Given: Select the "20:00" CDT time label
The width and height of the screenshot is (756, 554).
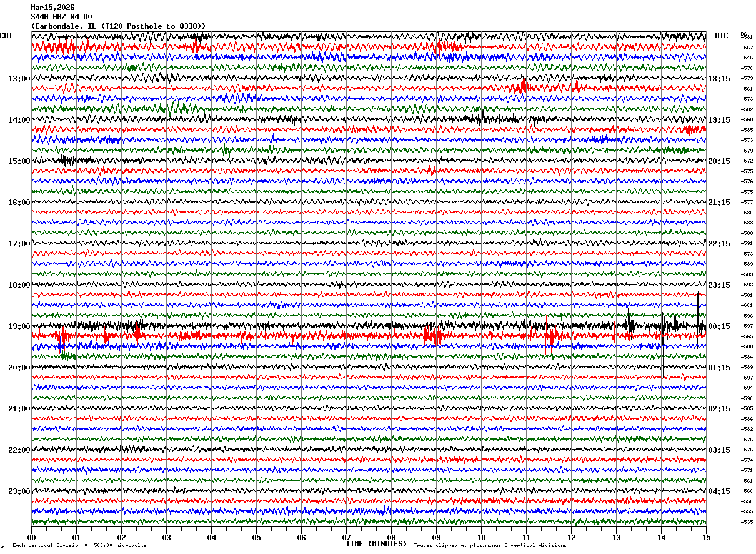Looking at the screenshot, I should pyautogui.click(x=19, y=368).
